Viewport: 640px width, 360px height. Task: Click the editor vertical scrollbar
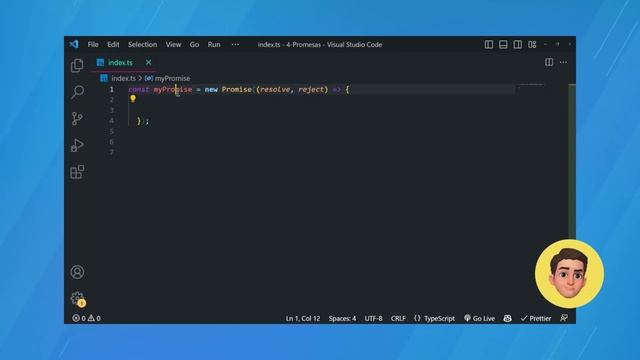click(572, 161)
